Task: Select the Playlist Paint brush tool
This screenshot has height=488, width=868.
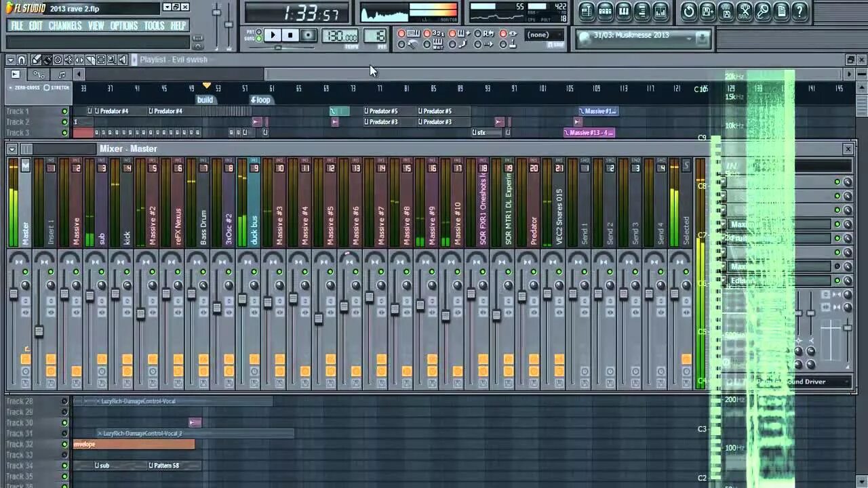Action: click(47, 60)
